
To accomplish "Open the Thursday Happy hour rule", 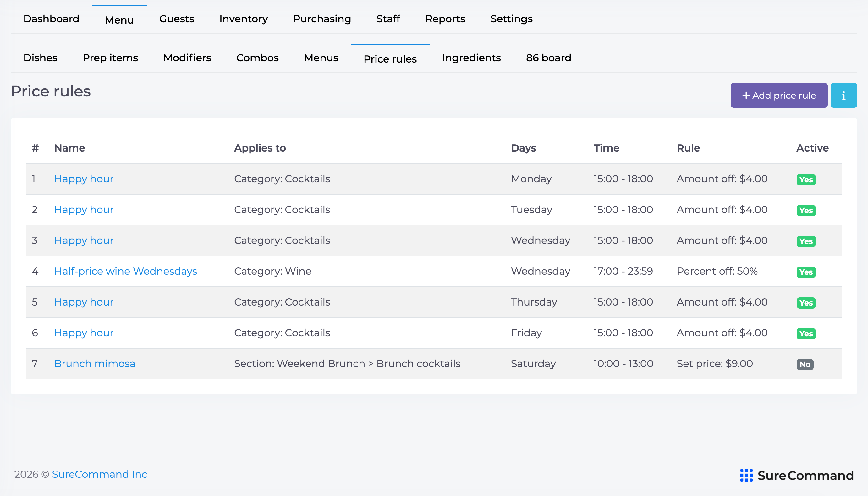I will pos(84,302).
